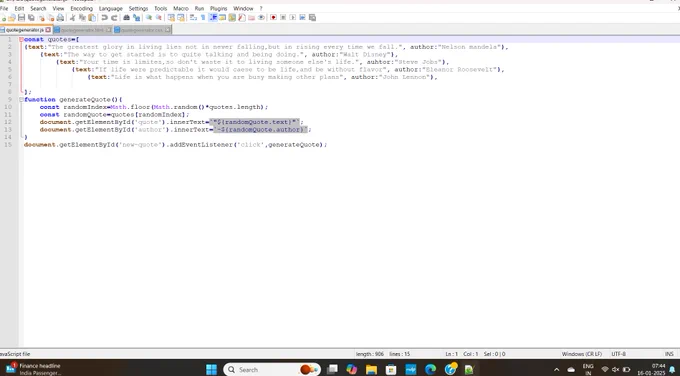Open File Explorer from the taskbar
Viewport: 680px width, 376px height.
click(x=371, y=369)
